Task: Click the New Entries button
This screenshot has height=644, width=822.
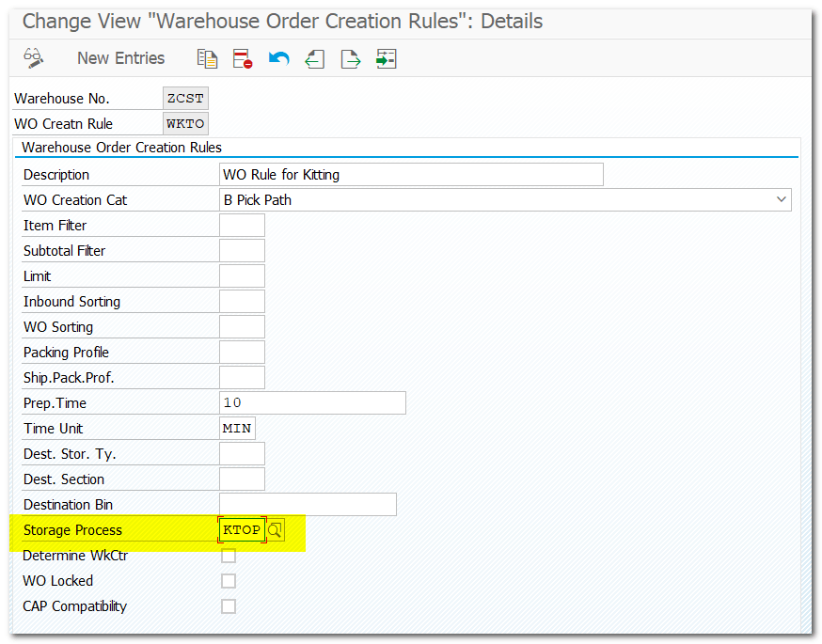Action: 120,58
